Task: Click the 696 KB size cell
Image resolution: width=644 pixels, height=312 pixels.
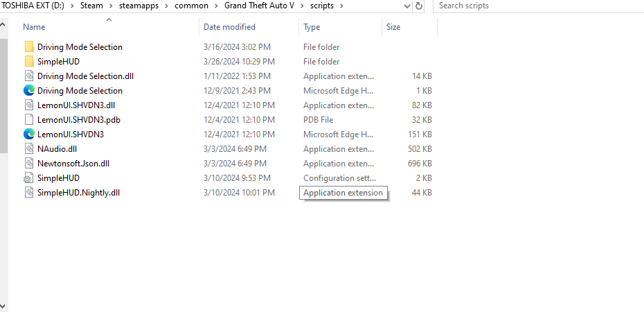Action: click(420, 163)
